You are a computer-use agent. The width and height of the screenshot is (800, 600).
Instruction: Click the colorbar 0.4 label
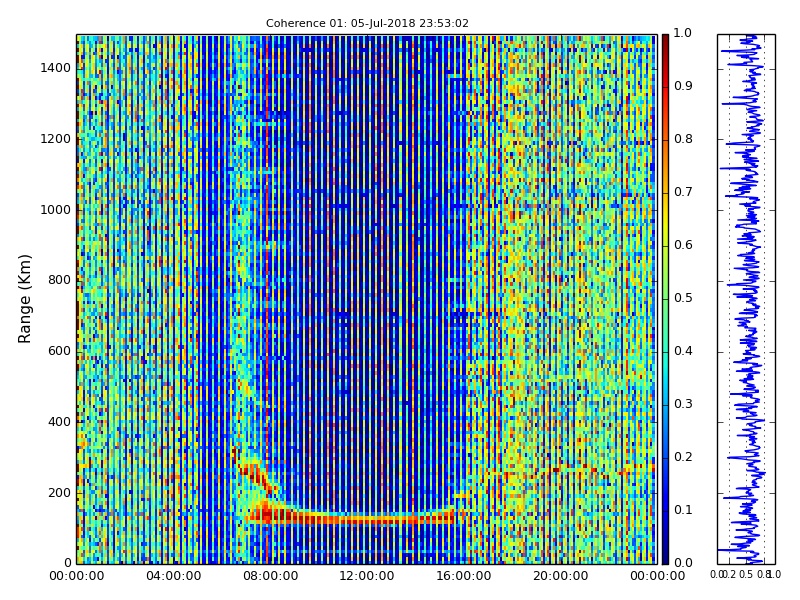click(683, 351)
